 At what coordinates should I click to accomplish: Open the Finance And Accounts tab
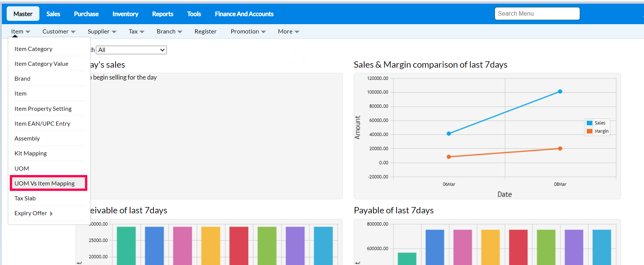click(x=244, y=14)
